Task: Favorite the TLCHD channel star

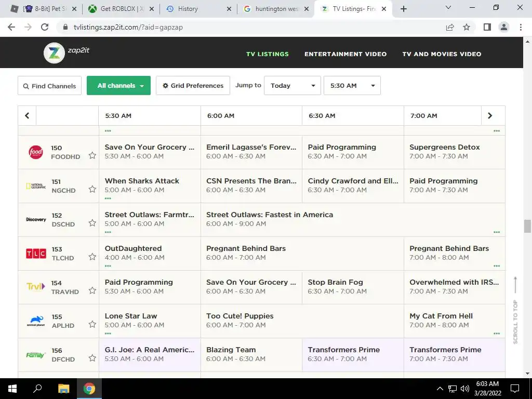Action: tap(92, 257)
